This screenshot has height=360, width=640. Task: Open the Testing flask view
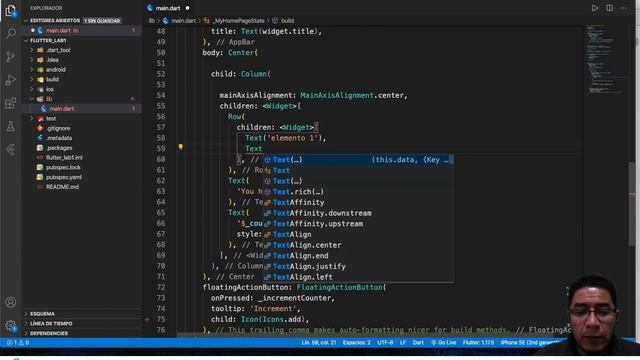point(11,126)
